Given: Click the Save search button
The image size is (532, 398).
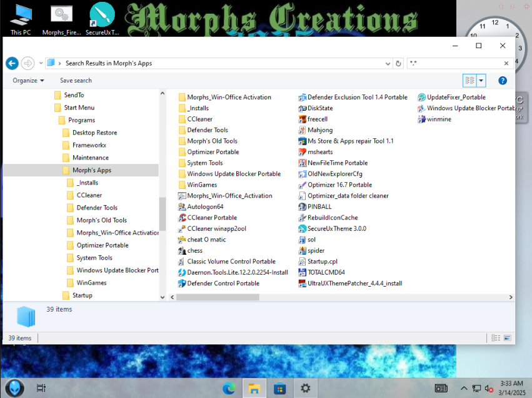Looking at the screenshot, I should point(76,81).
